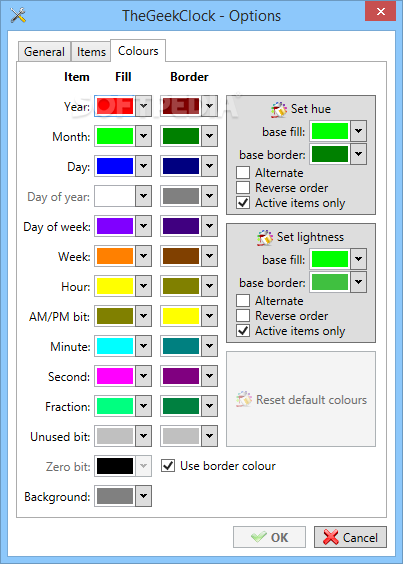Click Set hue base border swatch
Image resolution: width=403 pixels, height=564 pixels.
[330, 154]
